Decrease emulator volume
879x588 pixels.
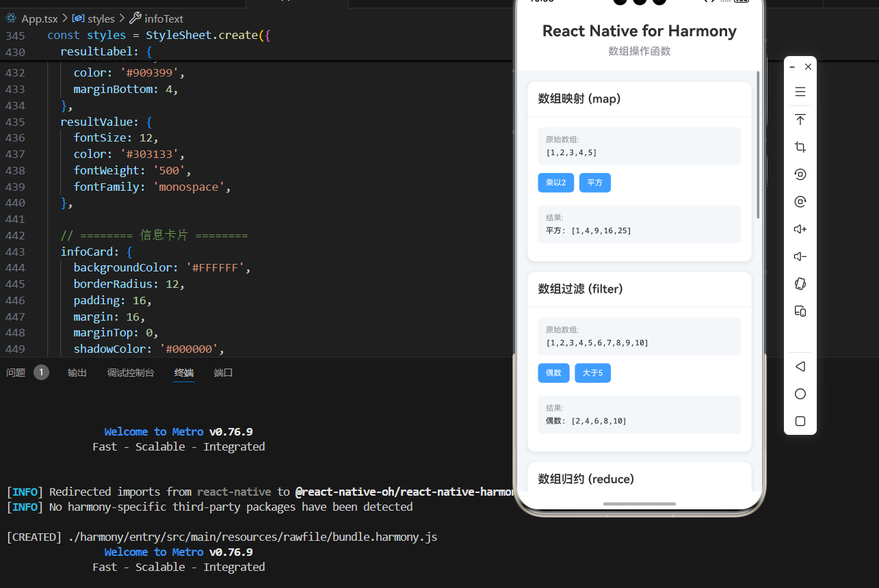[800, 256]
